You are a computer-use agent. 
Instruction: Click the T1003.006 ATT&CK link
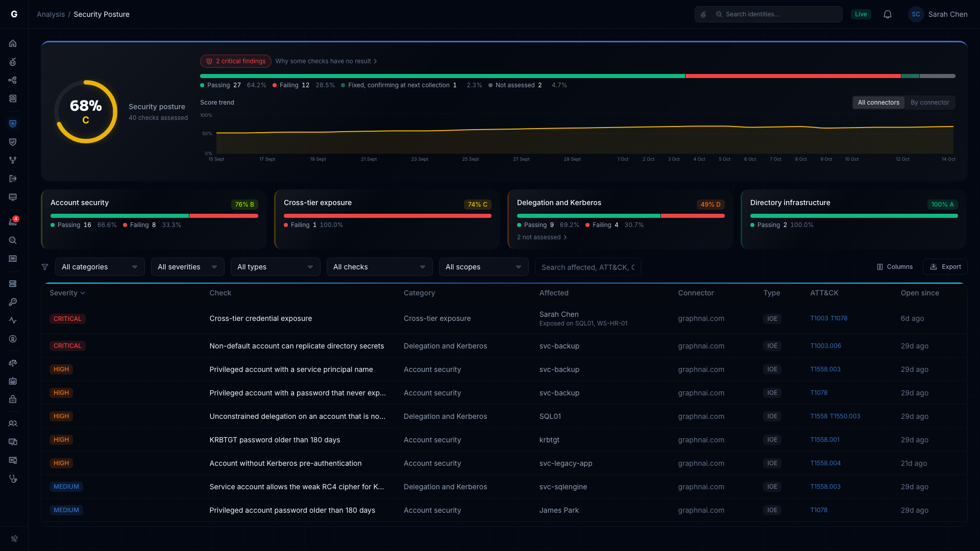[x=825, y=346]
